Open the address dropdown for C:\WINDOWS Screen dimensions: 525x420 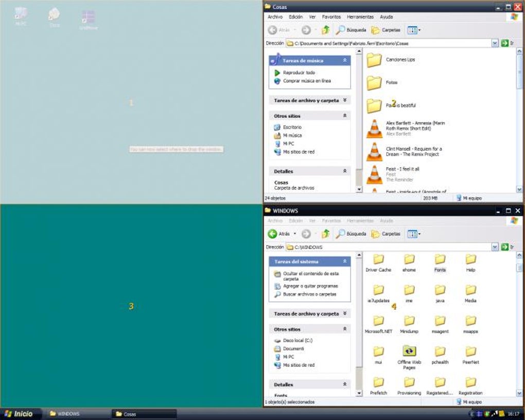pyautogui.click(x=495, y=247)
